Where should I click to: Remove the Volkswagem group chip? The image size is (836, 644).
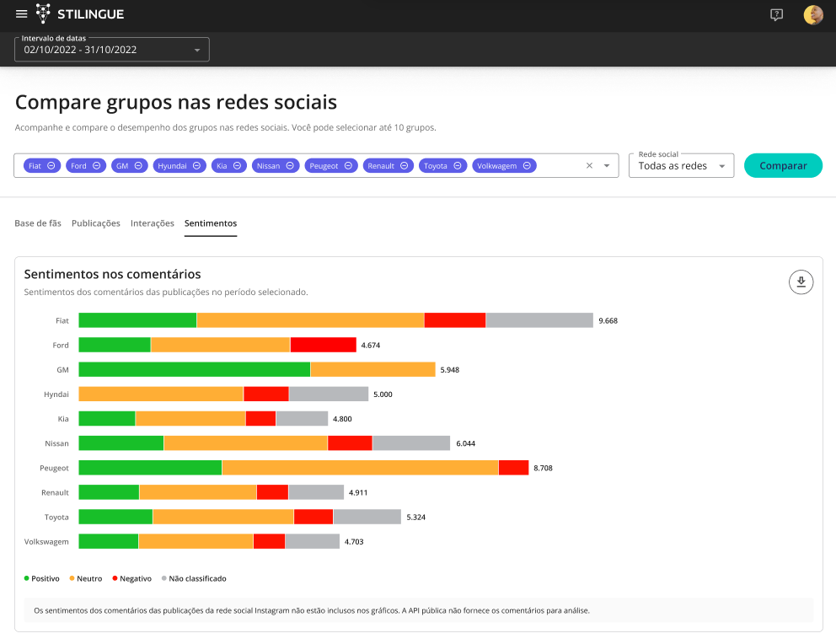click(x=527, y=166)
